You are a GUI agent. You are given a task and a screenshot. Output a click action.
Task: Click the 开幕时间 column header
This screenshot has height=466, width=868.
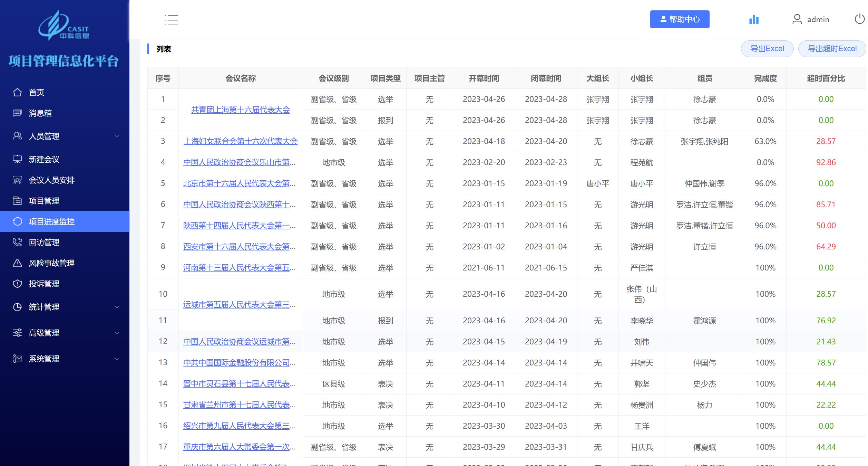(x=484, y=78)
